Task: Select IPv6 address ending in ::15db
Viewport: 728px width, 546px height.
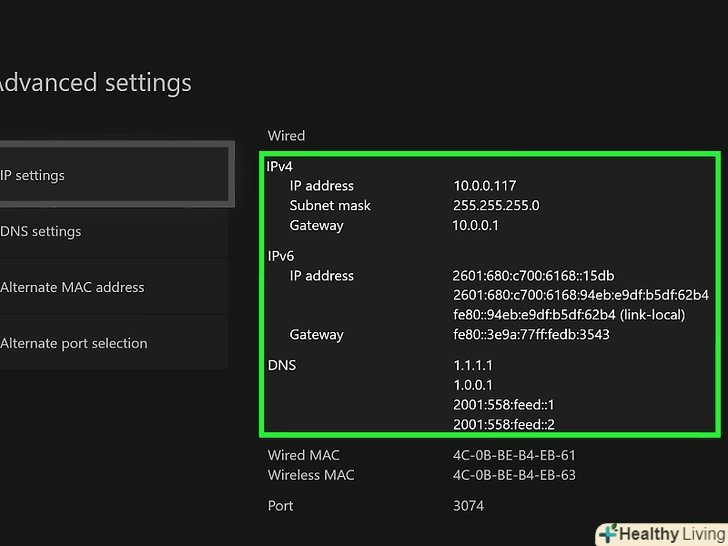Action: pos(533,276)
